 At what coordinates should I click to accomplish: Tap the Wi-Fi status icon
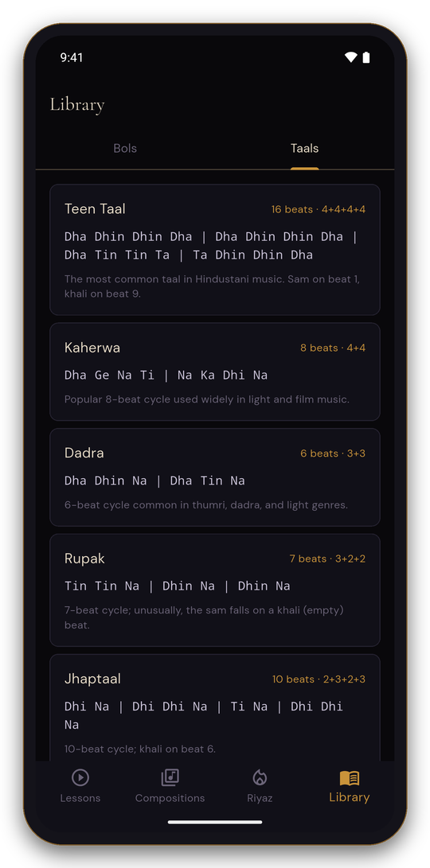coord(350,57)
